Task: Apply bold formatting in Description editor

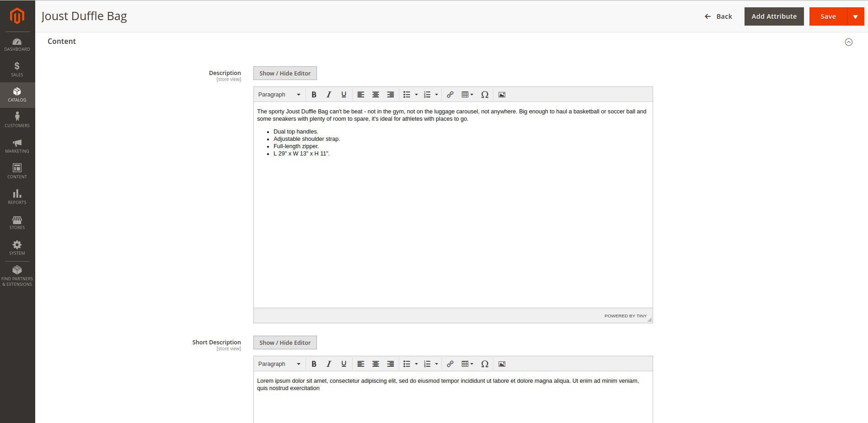Action: pos(314,94)
